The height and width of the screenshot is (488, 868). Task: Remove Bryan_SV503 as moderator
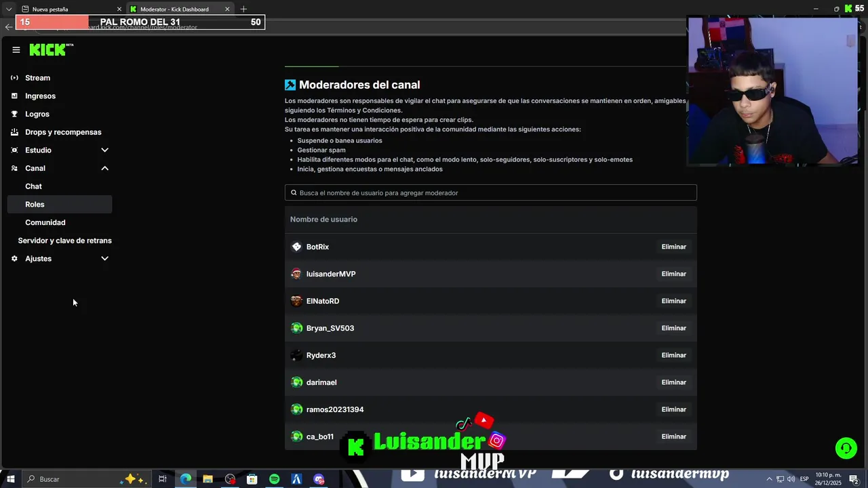click(x=673, y=328)
